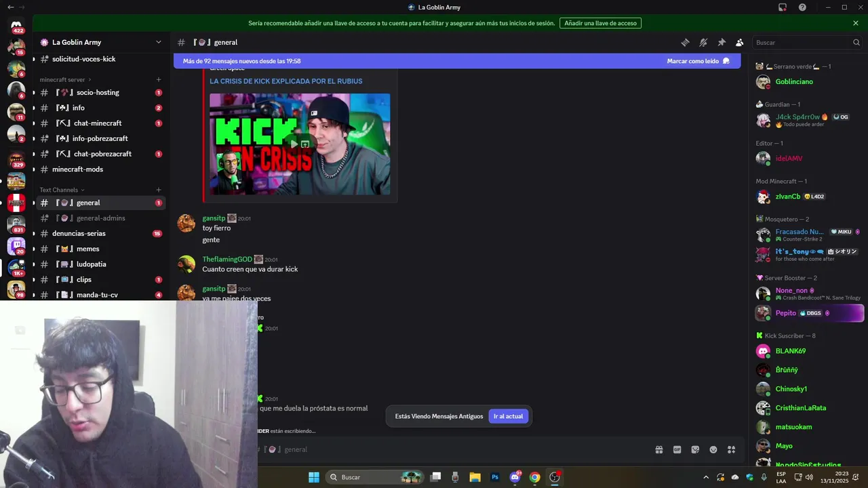
Task: Open the socio-hosting channel
Action: click(100, 92)
